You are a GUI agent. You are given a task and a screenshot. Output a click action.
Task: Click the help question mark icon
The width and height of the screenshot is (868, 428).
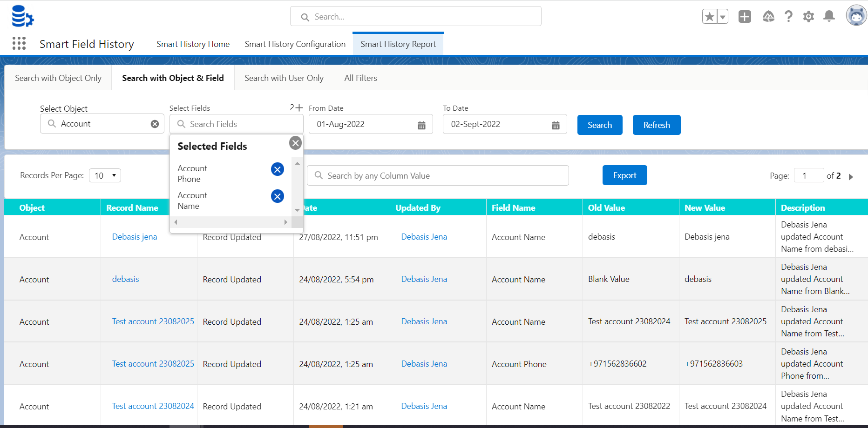[788, 17]
